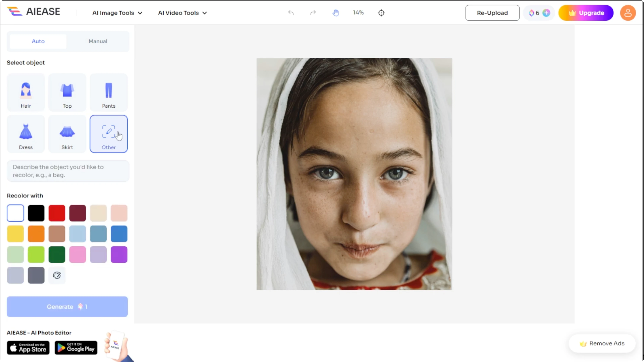The width and height of the screenshot is (644, 362).
Task: Select the Other custom object option
Action: click(109, 134)
